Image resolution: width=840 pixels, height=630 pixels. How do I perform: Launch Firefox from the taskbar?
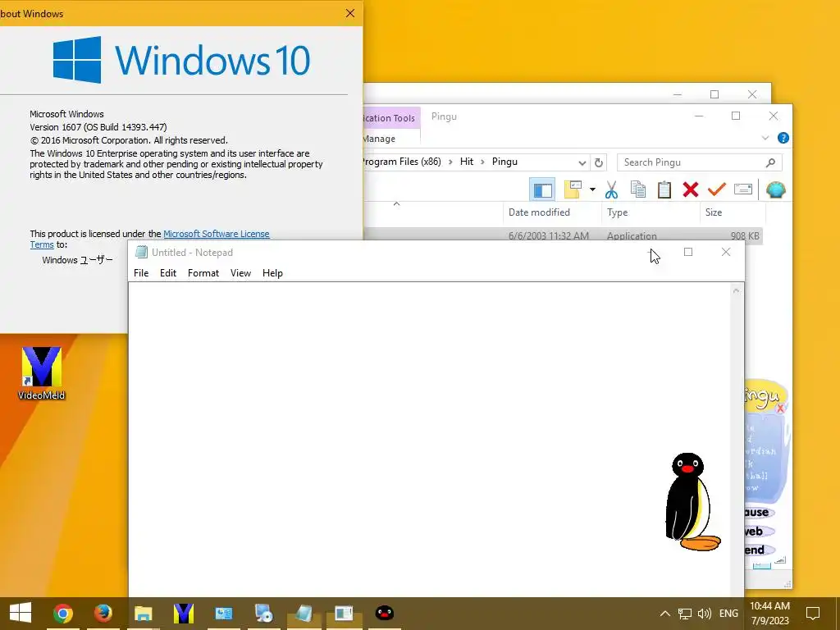[x=103, y=614]
